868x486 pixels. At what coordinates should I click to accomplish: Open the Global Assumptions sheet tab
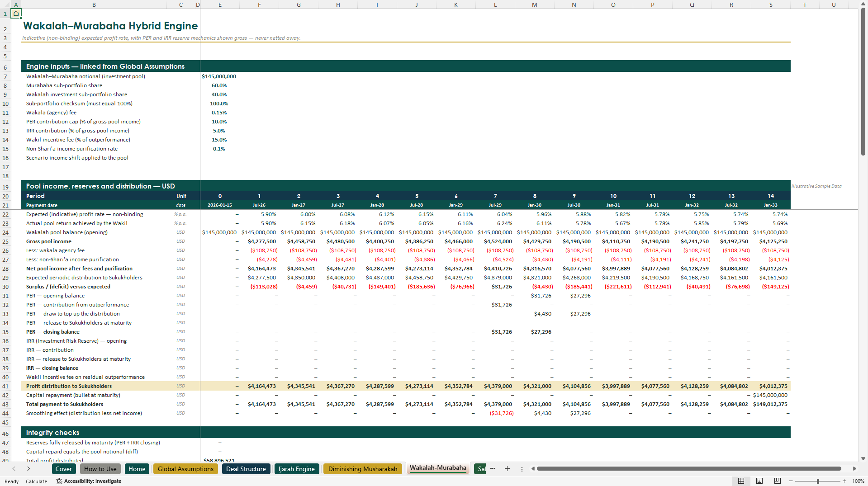185,469
